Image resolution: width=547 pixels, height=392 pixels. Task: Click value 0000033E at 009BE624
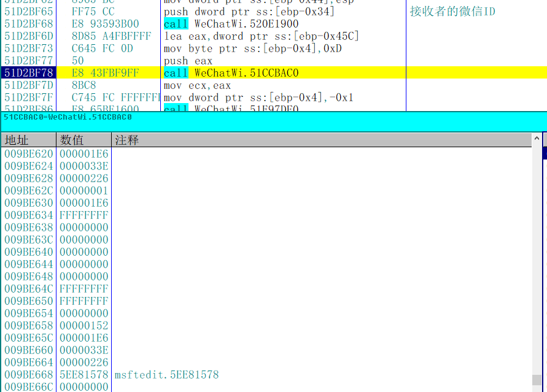coord(83,166)
